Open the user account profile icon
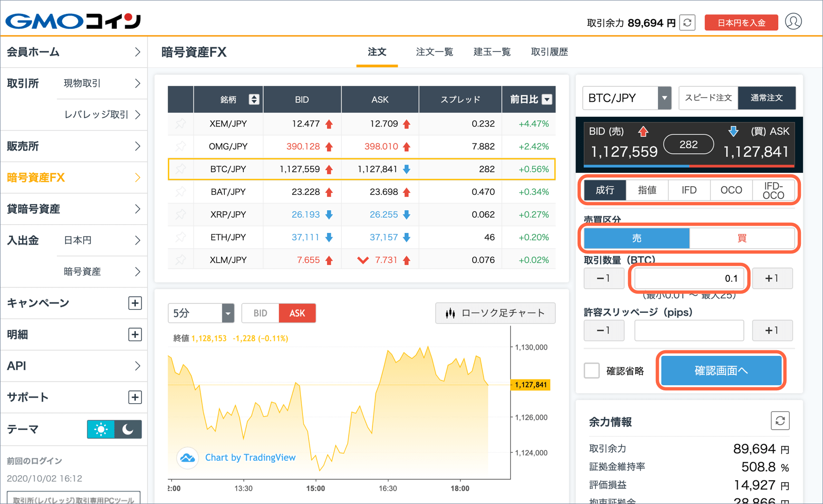This screenshot has height=504, width=823. 793,22
